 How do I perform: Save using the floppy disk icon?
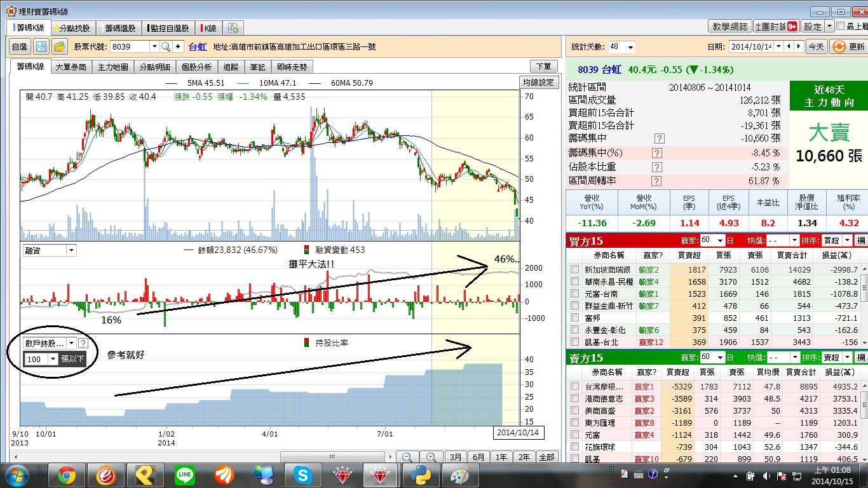41,46
